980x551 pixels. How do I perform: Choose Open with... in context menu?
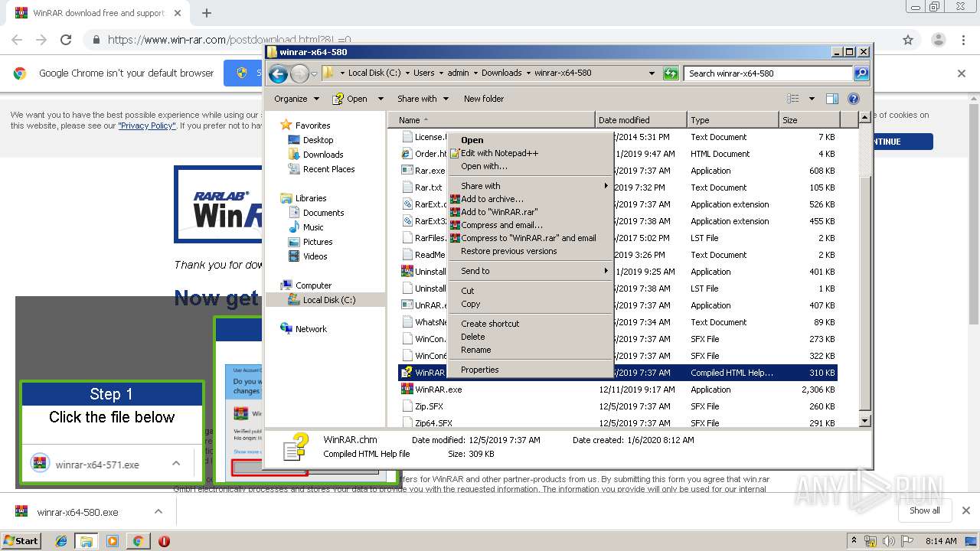coord(530,166)
